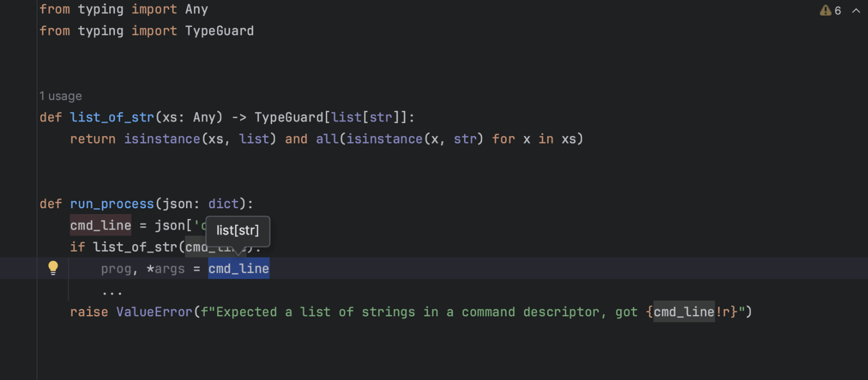Click the dict type annotation
This screenshot has height=380, width=868.
[x=223, y=204]
